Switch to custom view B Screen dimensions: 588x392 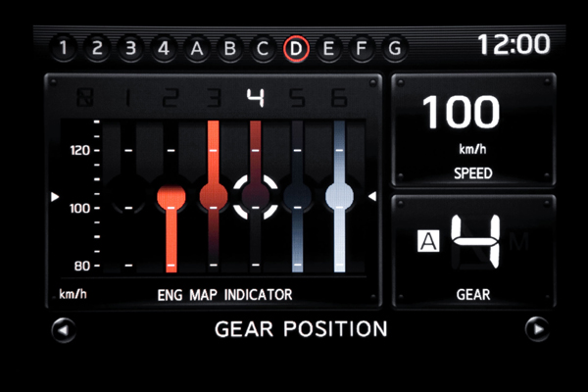click(230, 48)
